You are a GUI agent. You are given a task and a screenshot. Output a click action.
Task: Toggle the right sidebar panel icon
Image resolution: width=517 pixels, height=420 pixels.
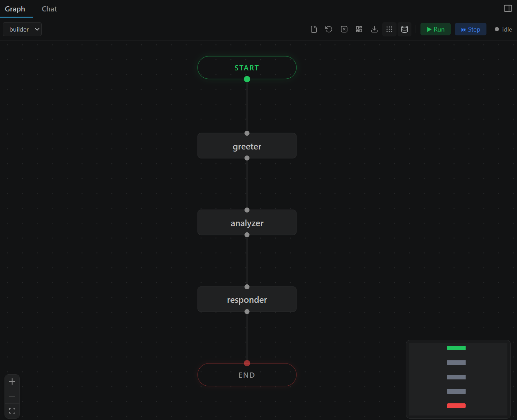click(x=508, y=8)
